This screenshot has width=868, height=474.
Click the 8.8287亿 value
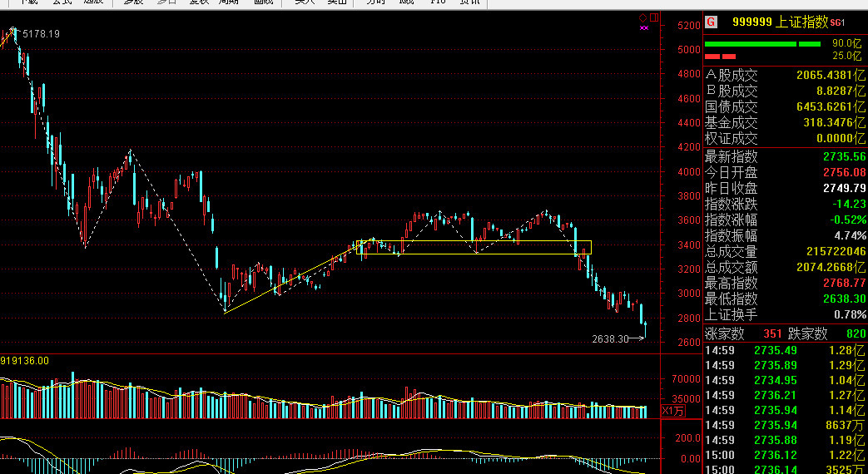(x=839, y=91)
